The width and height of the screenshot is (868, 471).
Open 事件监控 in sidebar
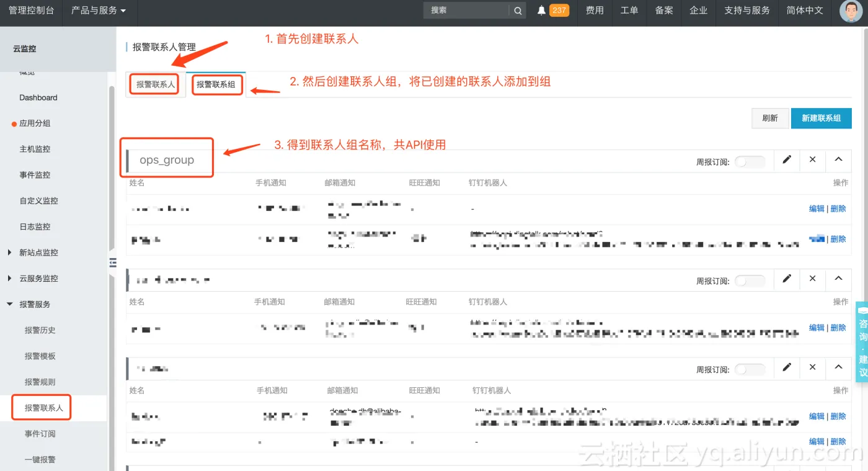[x=35, y=175]
